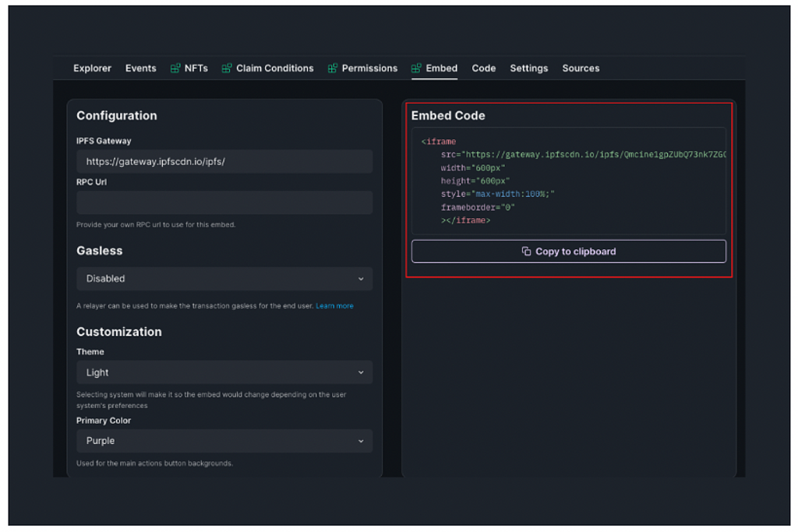798x532 pixels.
Task: Expand the Gasless dropdown showing Disabled
Action: coord(224,279)
